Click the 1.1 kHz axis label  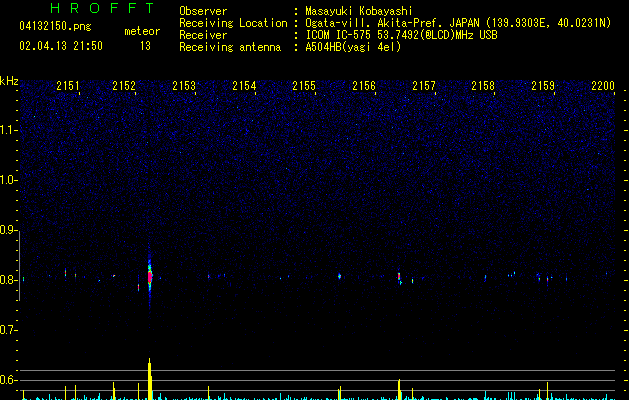point(8,130)
